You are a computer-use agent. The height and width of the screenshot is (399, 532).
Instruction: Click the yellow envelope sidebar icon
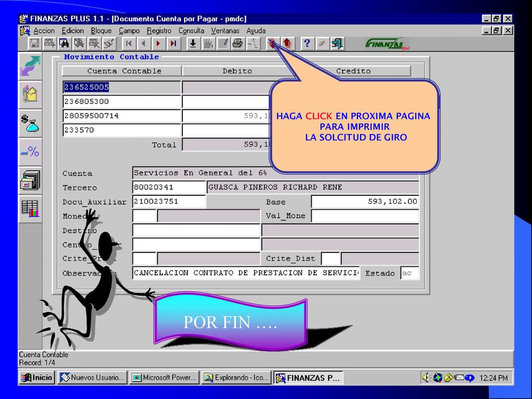coord(30,95)
